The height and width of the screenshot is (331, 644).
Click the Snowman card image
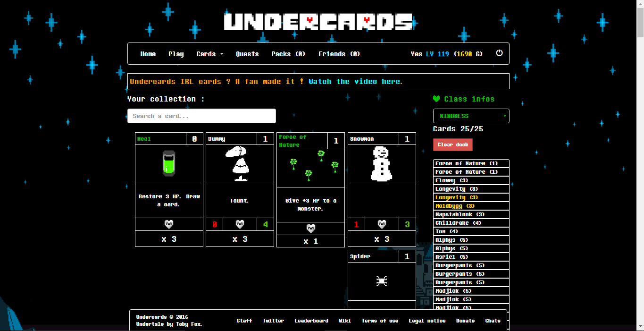tap(382, 164)
